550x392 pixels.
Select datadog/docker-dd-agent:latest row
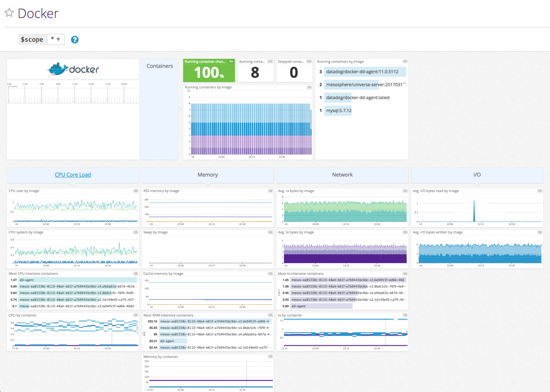pos(362,97)
